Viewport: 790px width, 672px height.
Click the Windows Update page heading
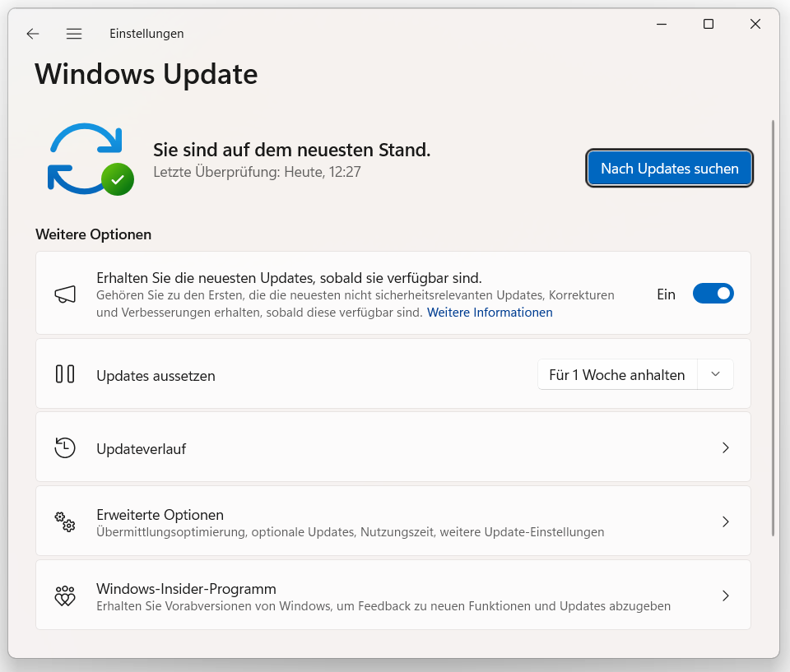coord(146,75)
